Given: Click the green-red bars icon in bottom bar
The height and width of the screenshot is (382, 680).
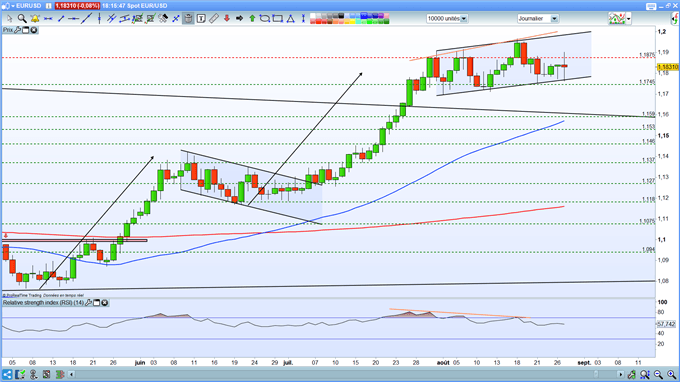Looking at the screenshot, I should [60, 375].
